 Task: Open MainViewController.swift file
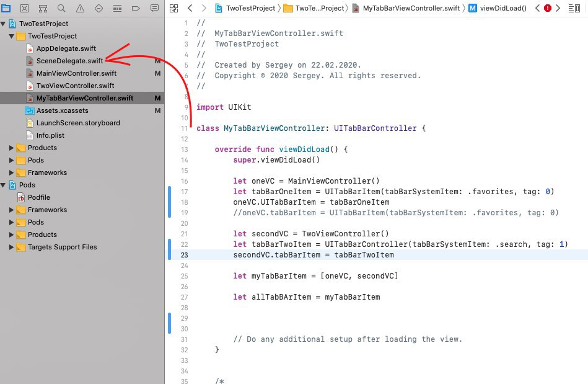click(x=76, y=73)
